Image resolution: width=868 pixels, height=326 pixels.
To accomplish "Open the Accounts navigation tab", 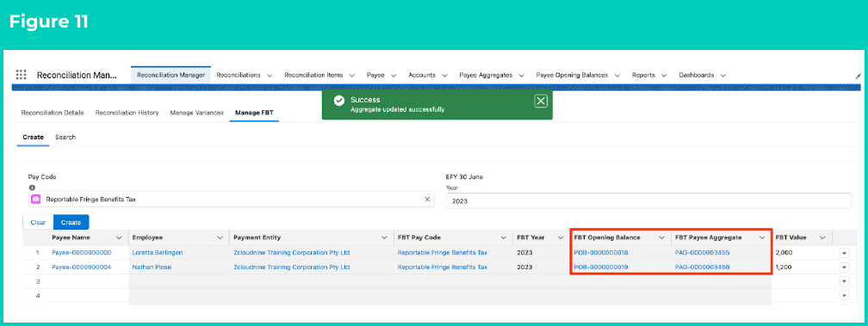I will click(x=421, y=75).
